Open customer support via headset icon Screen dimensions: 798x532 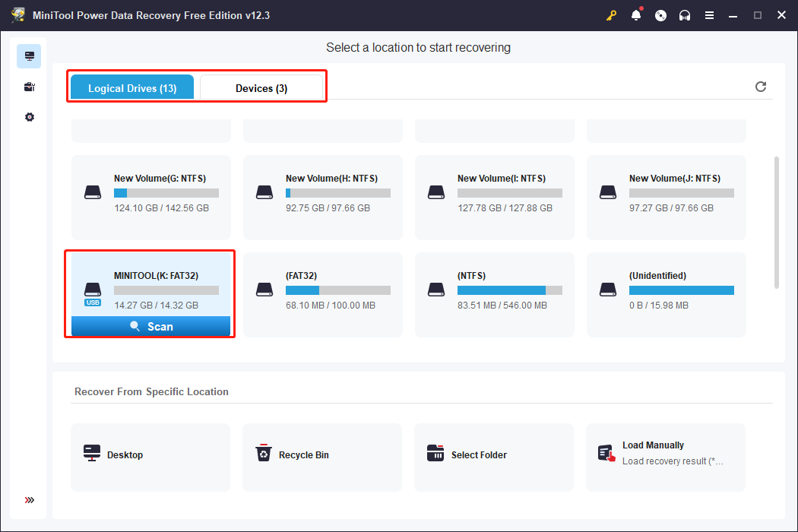pyautogui.click(x=685, y=14)
